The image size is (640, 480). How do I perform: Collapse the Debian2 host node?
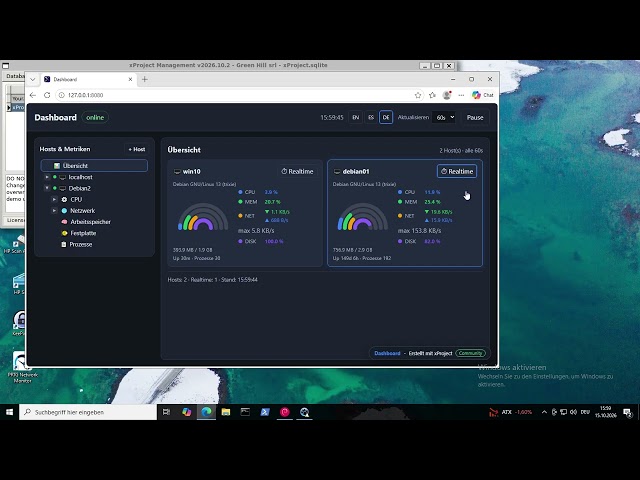pos(47,188)
